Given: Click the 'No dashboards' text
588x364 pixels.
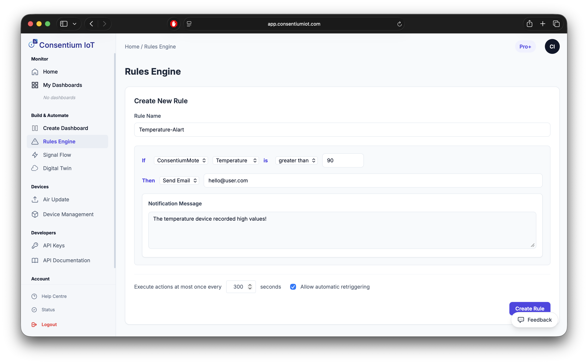Looking at the screenshot, I should 59,97.
